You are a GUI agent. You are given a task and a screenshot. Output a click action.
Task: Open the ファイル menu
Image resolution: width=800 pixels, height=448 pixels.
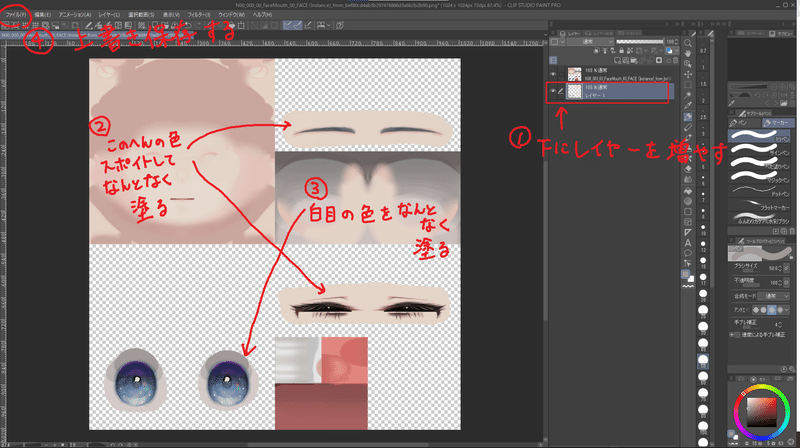(x=16, y=15)
